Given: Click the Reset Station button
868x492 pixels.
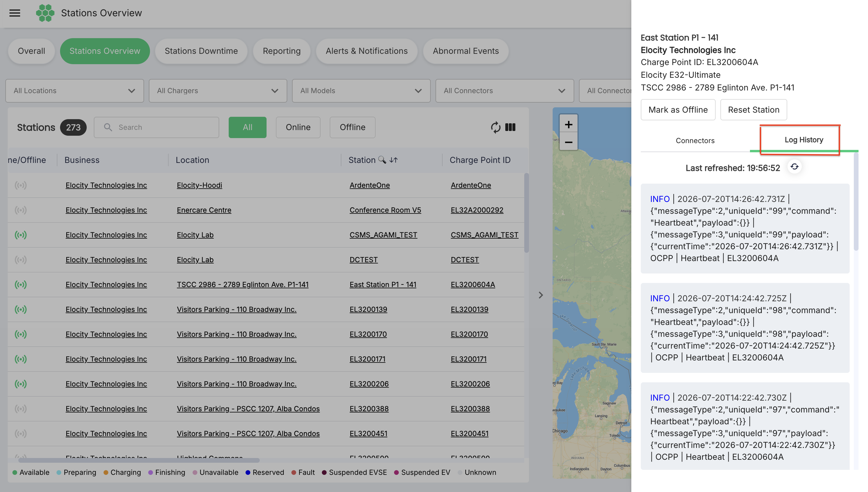Looking at the screenshot, I should tap(754, 110).
